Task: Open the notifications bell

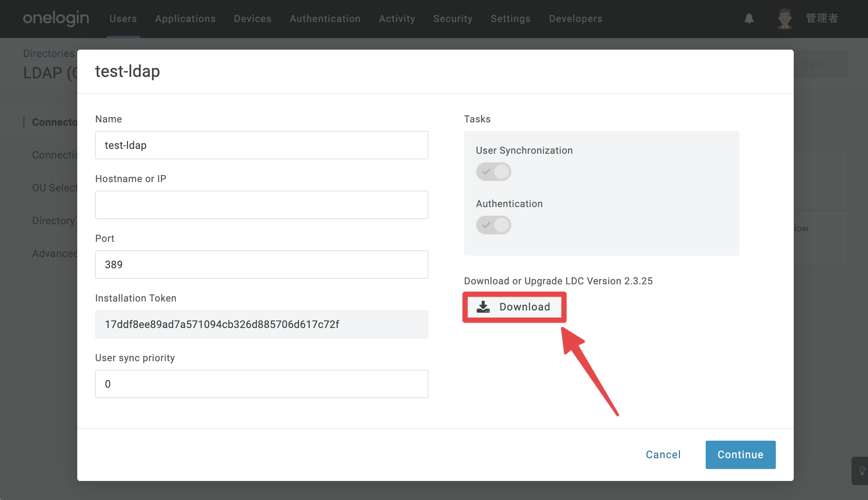Action: click(749, 18)
